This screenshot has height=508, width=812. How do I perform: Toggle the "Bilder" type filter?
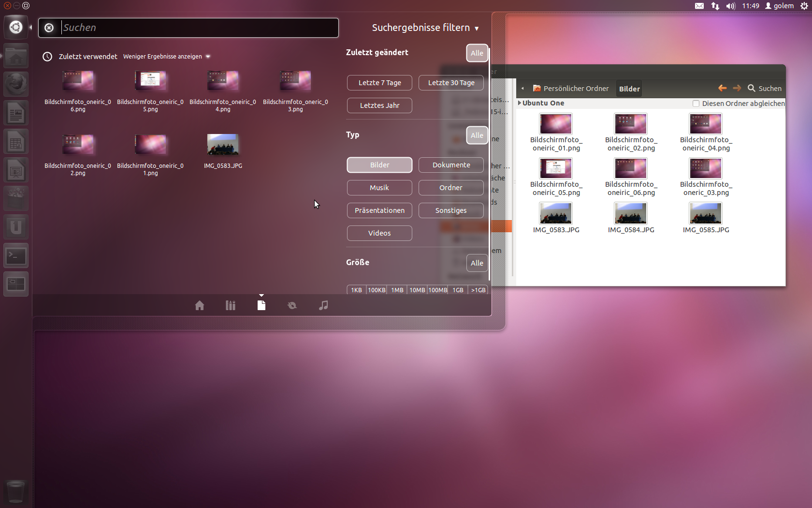tap(379, 164)
